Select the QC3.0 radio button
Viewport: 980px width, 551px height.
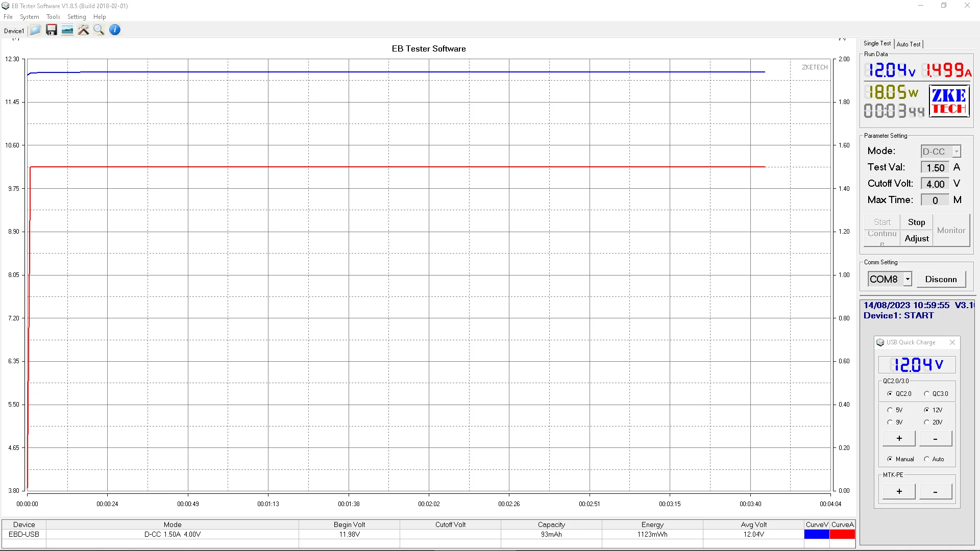click(926, 394)
